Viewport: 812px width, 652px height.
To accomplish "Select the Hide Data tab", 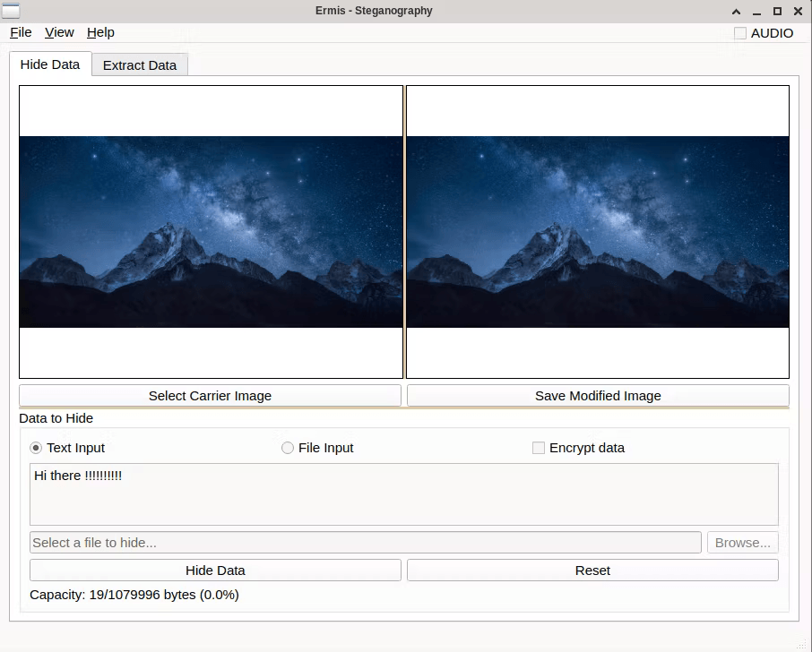I will pos(50,64).
